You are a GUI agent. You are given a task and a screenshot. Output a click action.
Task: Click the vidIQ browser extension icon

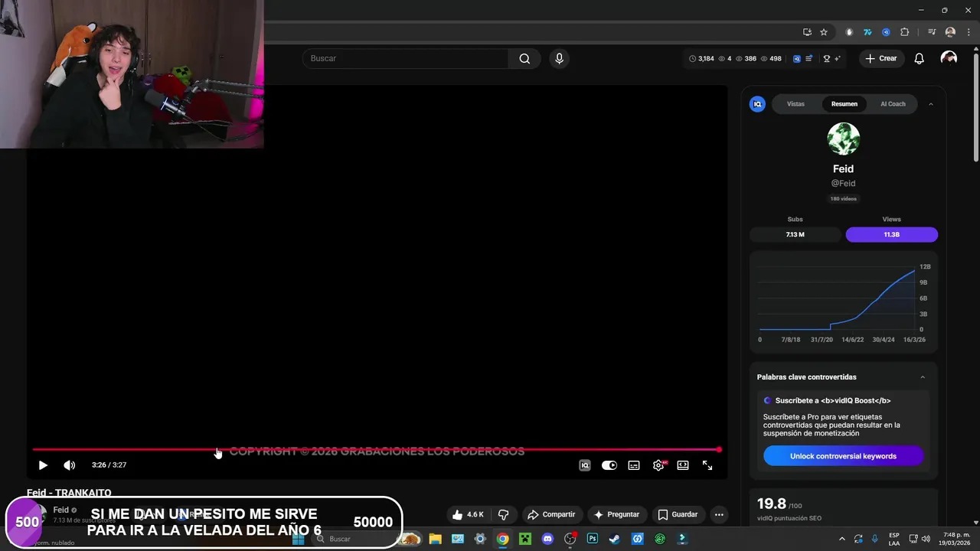(886, 32)
